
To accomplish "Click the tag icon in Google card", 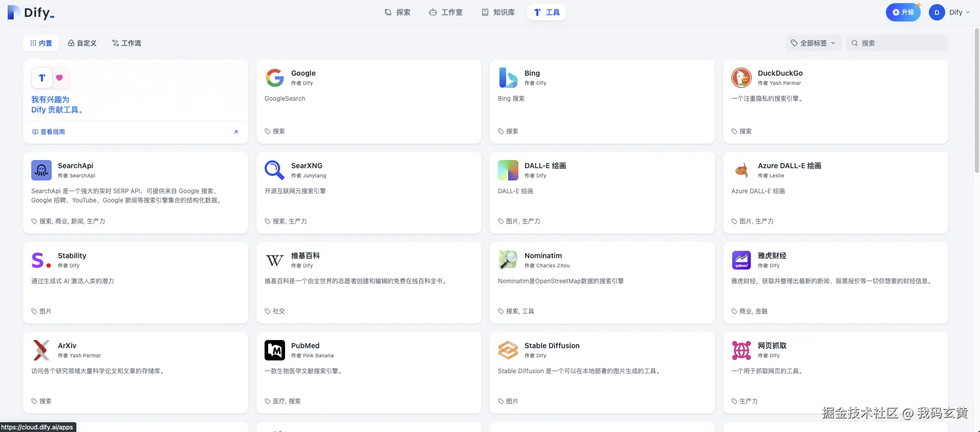I will point(268,131).
